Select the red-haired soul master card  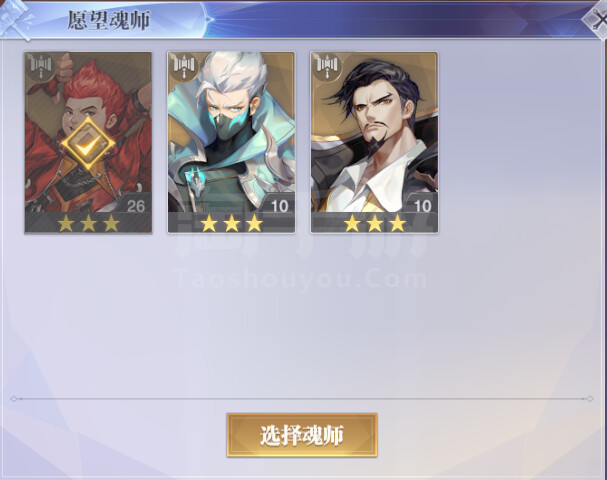point(88,143)
